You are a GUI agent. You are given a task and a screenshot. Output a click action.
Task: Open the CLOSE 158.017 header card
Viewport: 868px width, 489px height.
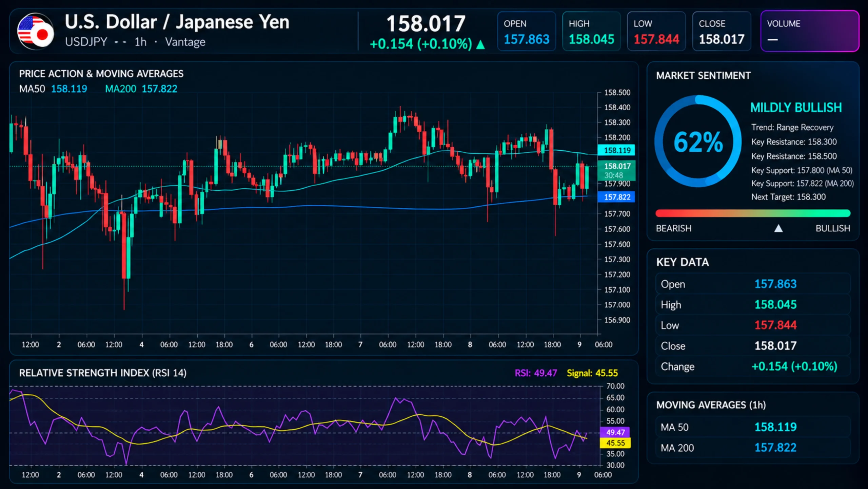coord(722,31)
